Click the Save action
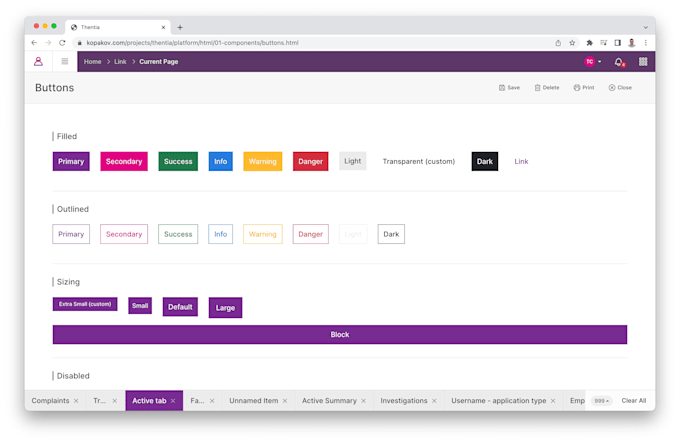This screenshot has height=443, width=680. (x=509, y=88)
